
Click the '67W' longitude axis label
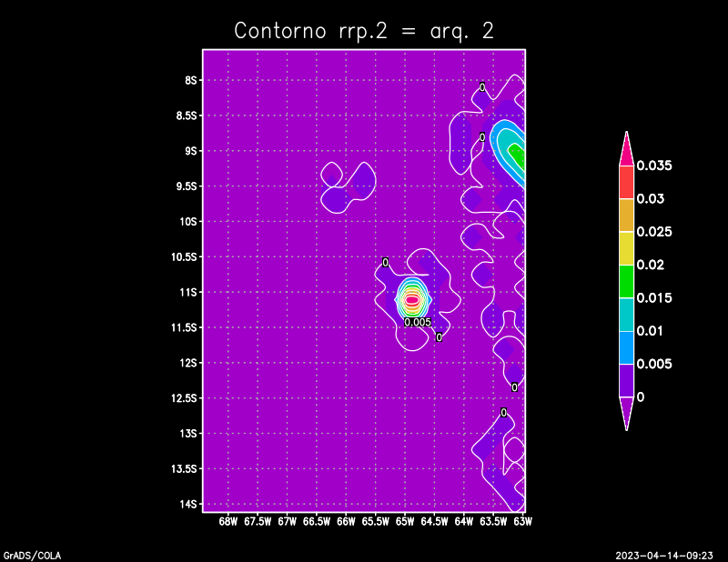tap(287, 522)
